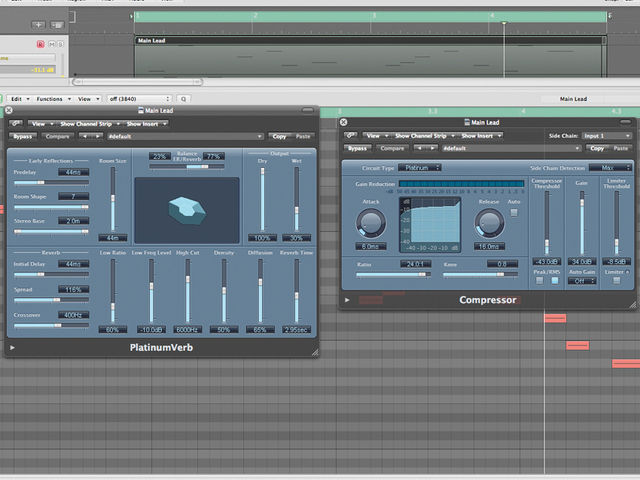The width and height of the screenshot is (640, 480).
Task: Open Side Chain Input 1 dropdown
Action: pos(607,136)
